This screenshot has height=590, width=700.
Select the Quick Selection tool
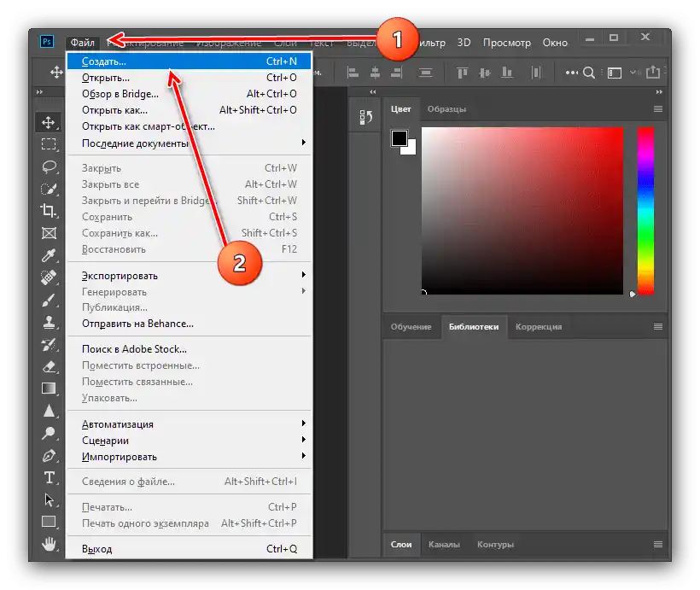point(48,189)
